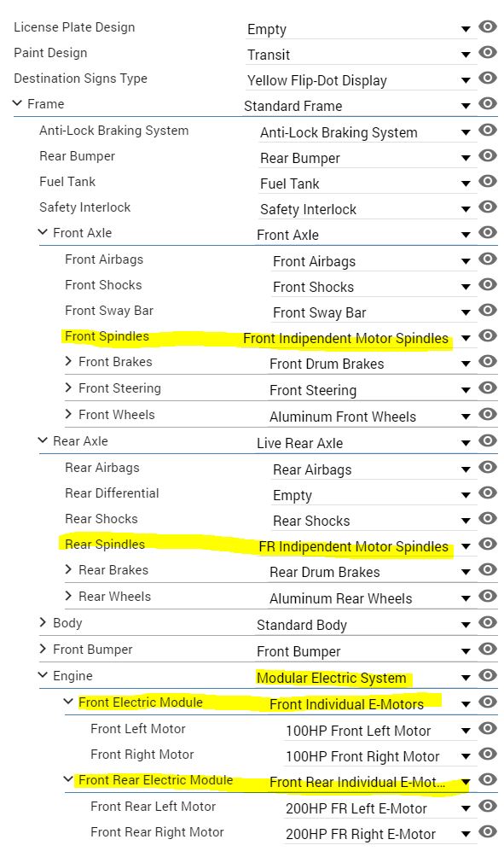The width and height of the screenshot is (504, 851).
Task: Open Modular Electric System dropdown arrow
Action: 466,678
